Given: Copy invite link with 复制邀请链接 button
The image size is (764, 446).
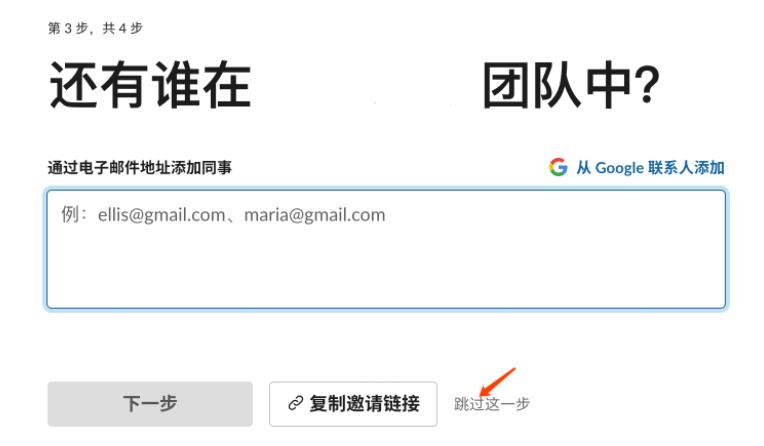Looking at the screenshot, I should [x=353, y=404].
